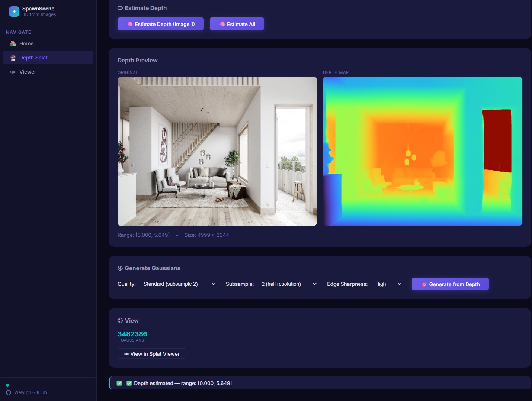Open the Subsample dropdown

pyautogui.click(x=287, y=284)
